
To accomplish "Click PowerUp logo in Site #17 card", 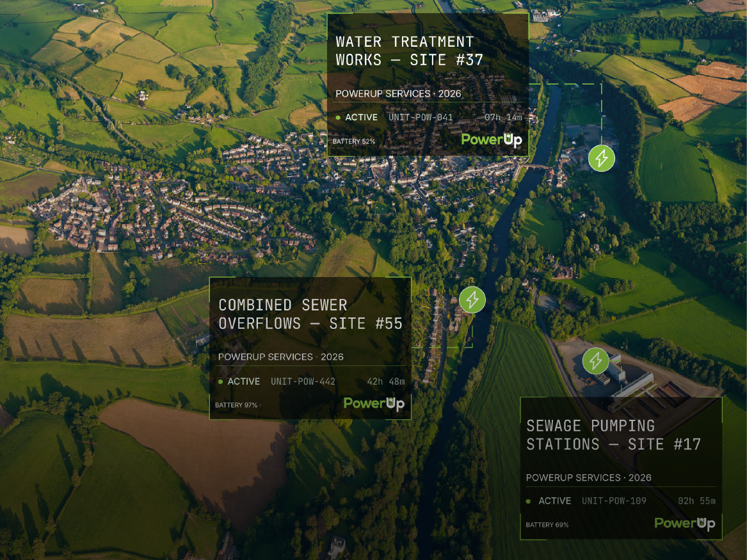I will pyautogui.click(x=685, y=524).
